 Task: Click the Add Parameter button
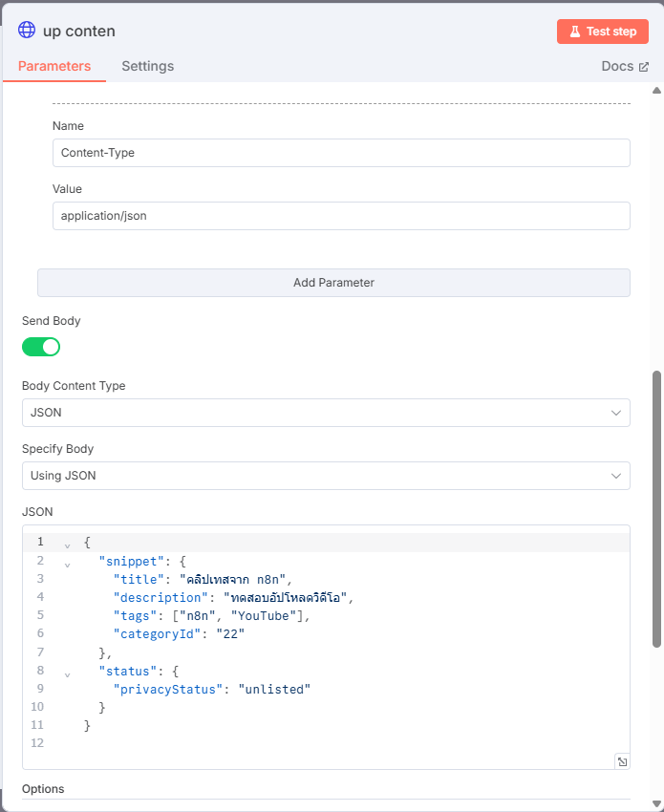click(x=333, y=283)
